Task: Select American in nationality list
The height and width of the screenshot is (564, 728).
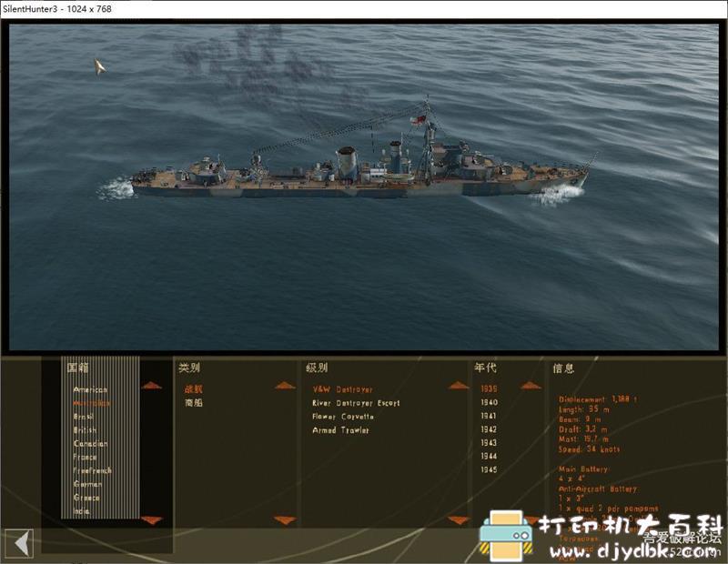Action: (x=90, y=389)
